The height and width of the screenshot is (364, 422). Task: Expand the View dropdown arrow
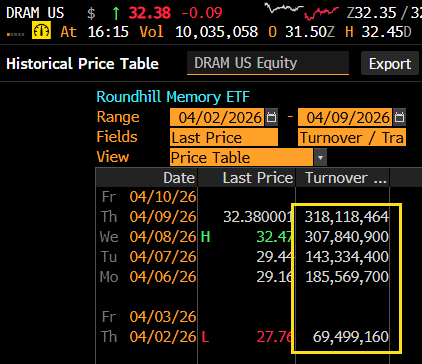320,157
